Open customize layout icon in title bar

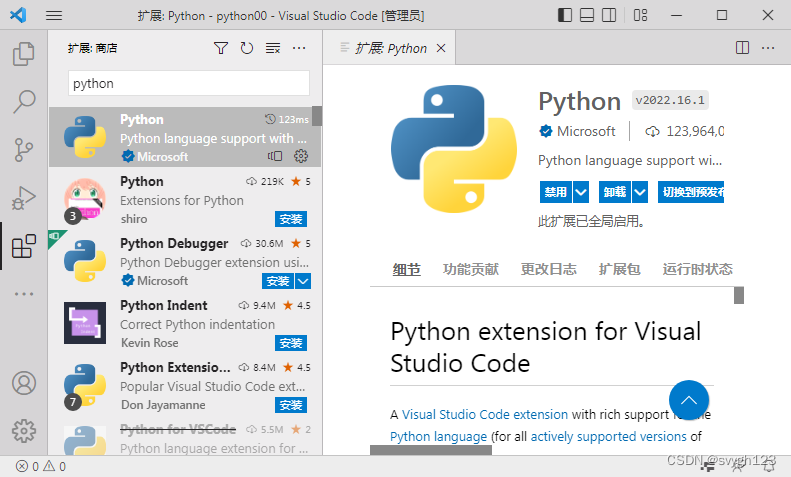641,15
